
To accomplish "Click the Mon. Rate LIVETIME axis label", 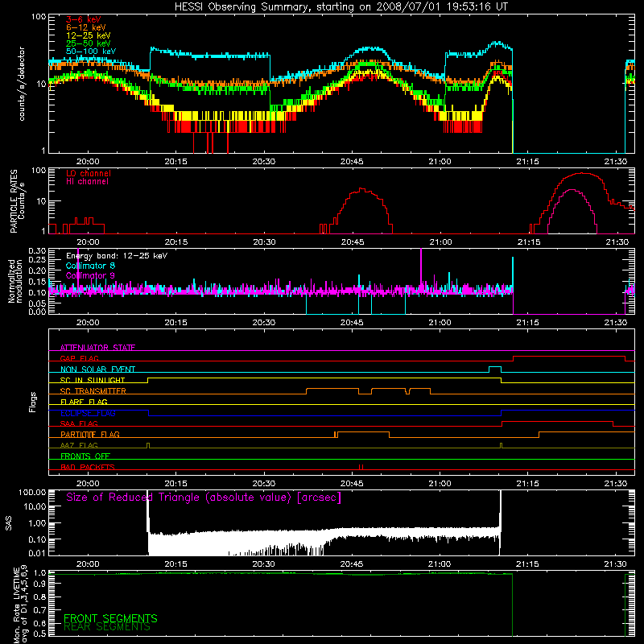I will [21, 605].
